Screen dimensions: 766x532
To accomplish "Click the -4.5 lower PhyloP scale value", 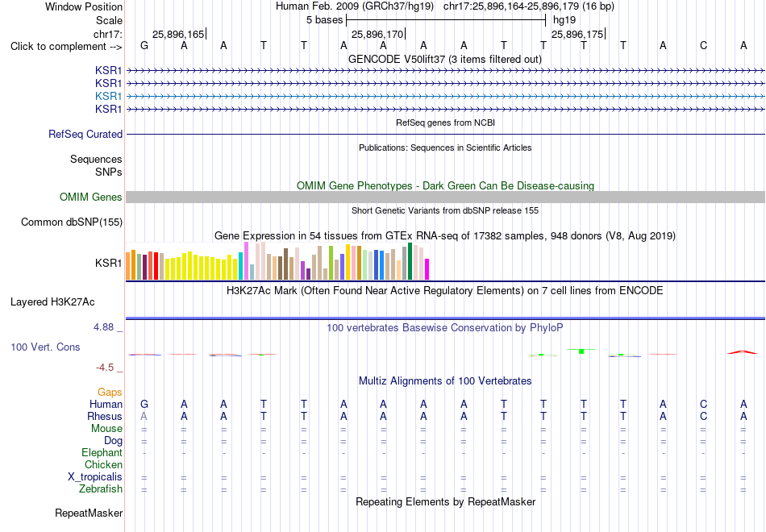I will pyautogui.click(x=105, y=368).
